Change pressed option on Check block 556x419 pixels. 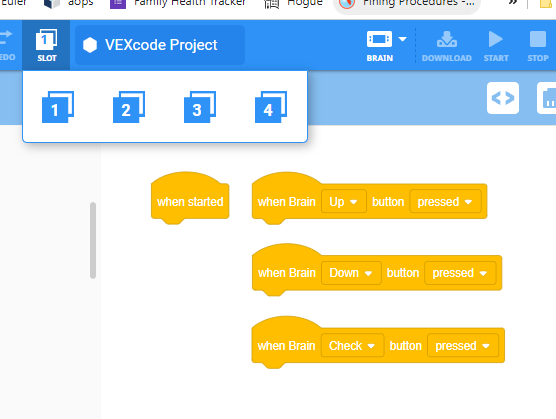pos(463,346)
